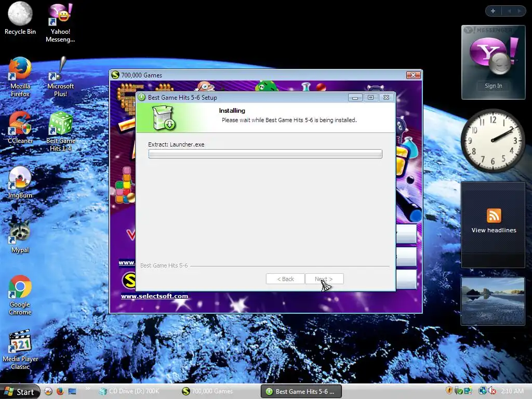Click the greyed Back button in Setup
This screenshot has height=399, width=532.
(285, 279)
